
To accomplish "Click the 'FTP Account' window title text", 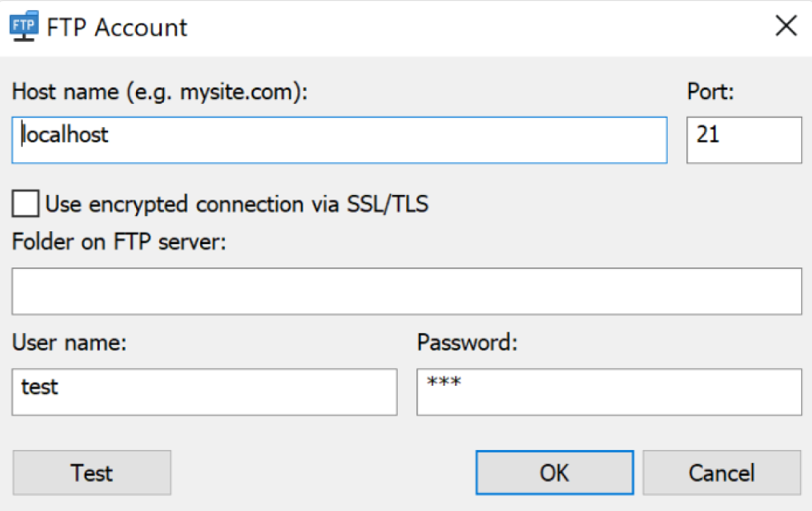I will (x=117, y=27).
